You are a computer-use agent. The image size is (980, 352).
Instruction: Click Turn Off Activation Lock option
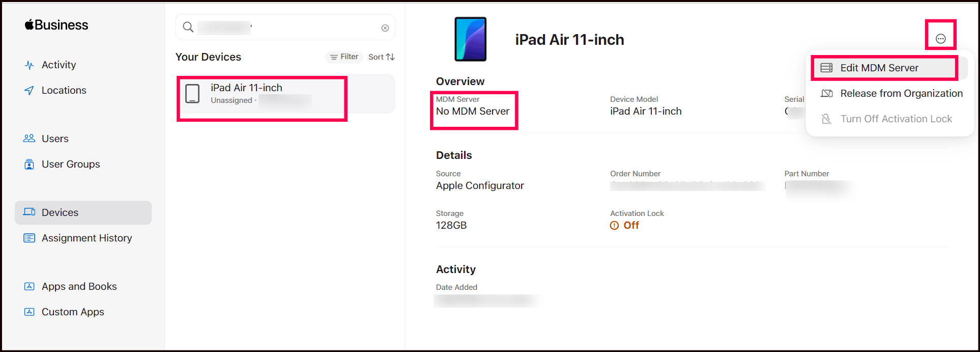(896, 119)
